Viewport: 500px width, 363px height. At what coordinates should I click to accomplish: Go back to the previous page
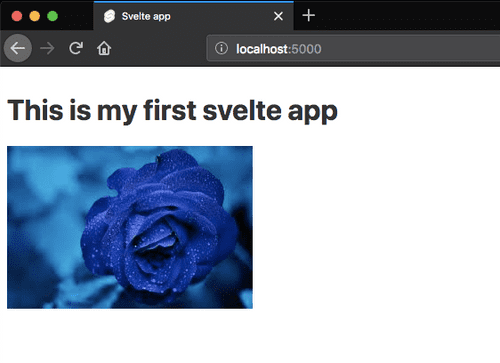click(x=18, y=48)
